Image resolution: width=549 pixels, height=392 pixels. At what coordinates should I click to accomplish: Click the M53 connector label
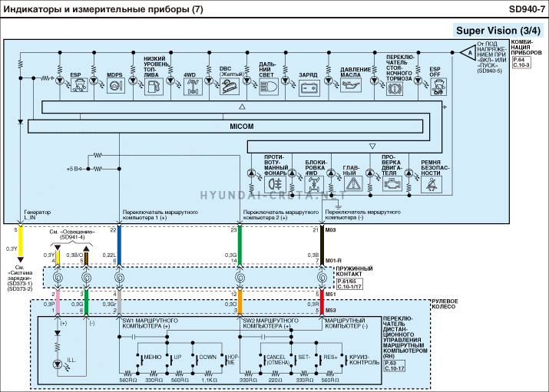point(330,311)
